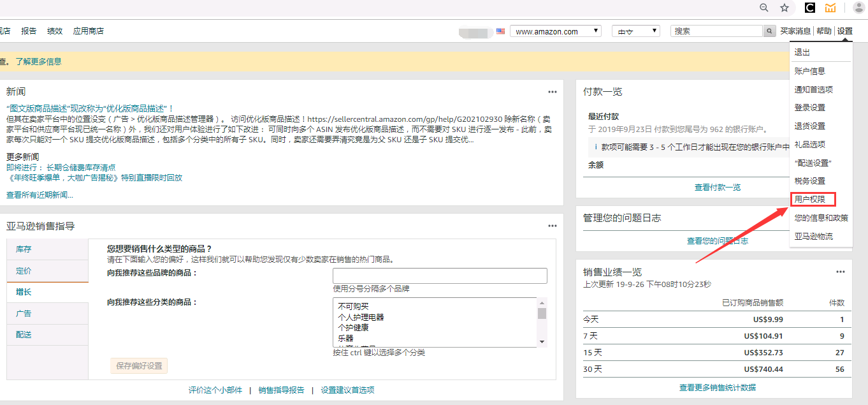Click 查看所有近期新闻 link

pyautogui.click(x=40, y=195)
